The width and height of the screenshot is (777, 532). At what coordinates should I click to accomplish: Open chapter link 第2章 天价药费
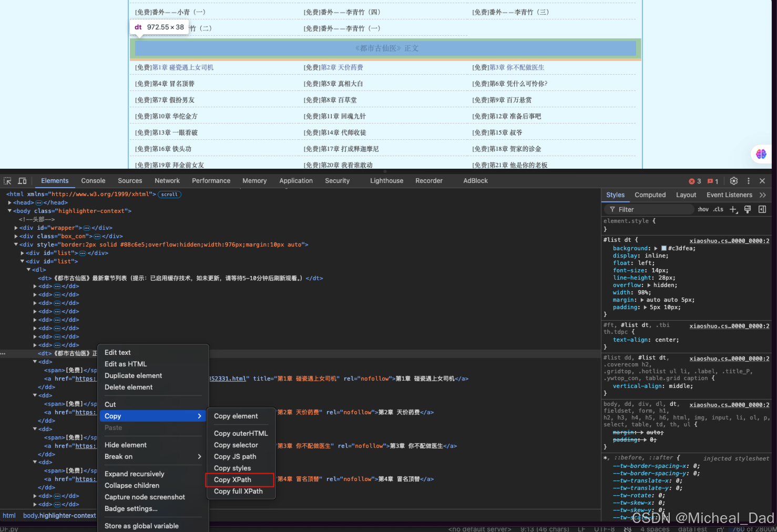[342, 68]
